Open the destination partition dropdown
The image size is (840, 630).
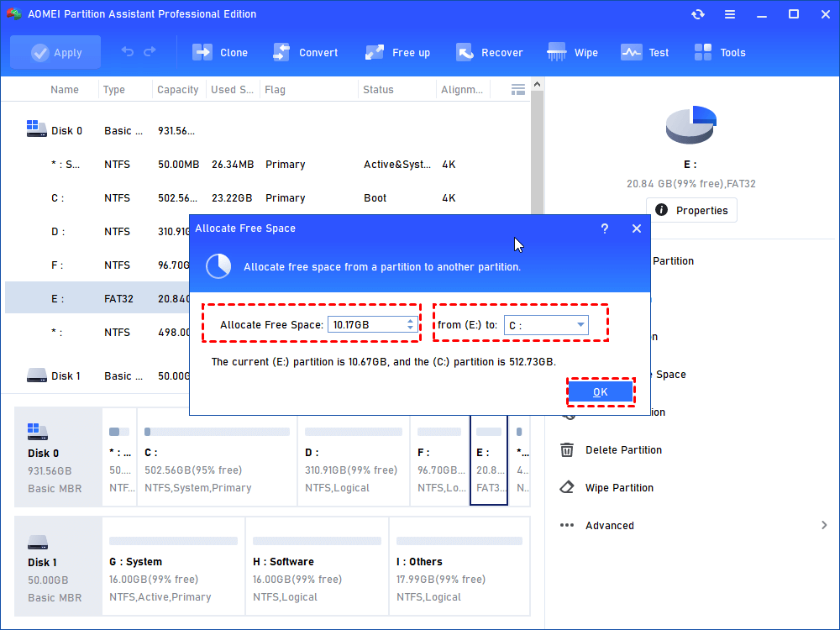tap(547, 325)
